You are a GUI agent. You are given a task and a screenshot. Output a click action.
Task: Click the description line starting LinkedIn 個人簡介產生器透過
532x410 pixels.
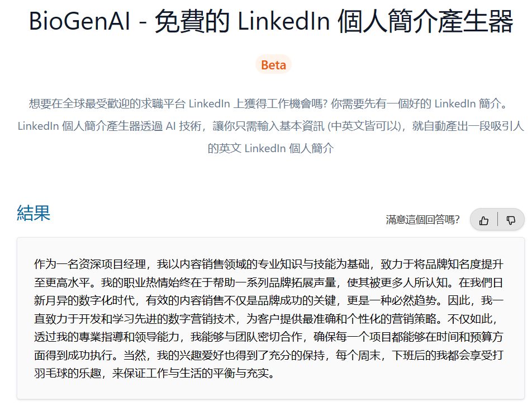click(270, 126)
